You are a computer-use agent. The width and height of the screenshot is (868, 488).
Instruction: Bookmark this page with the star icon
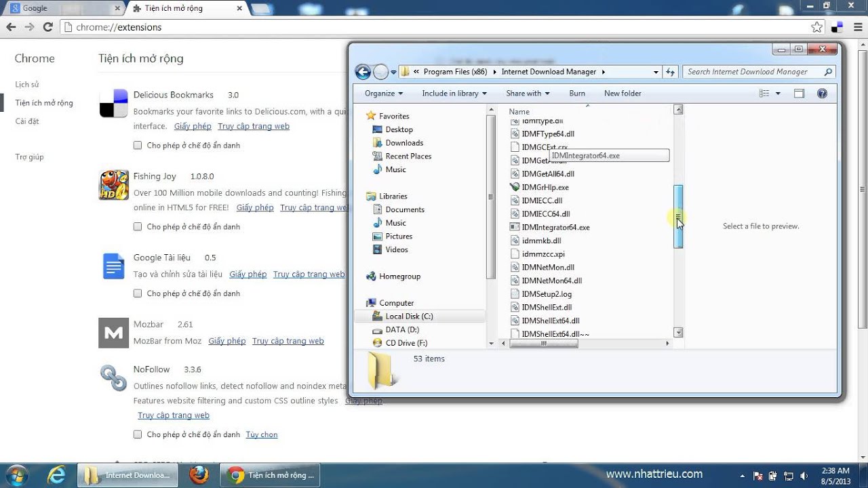pos(817,27)
